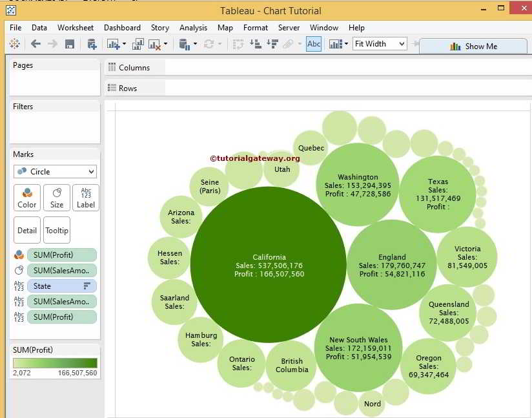Open the Color button in Marks card
Screen dimensions: 532x418
(x=27, y=198)
